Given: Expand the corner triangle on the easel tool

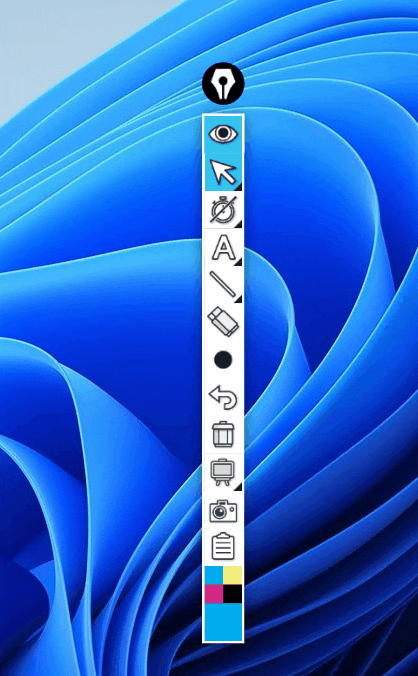Looking at the screenshot, I should click(x=239, y=487).
